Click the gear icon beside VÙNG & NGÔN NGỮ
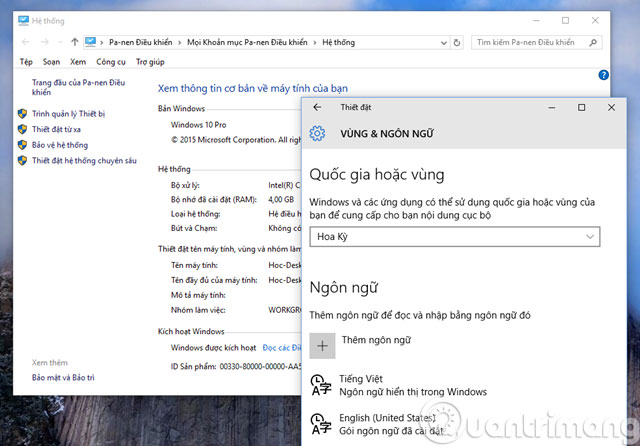Image resolution: width=640 pixels, height=446 pixels. [317, 133]
